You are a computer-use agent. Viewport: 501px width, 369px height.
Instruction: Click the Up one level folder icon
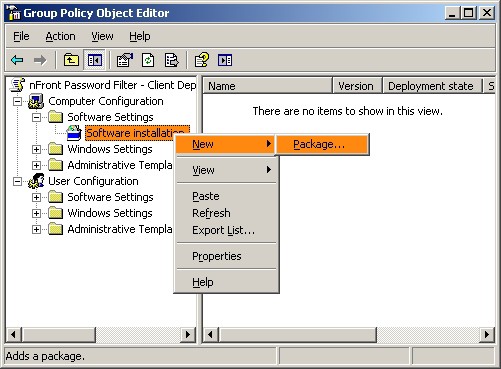coord(71,60)
